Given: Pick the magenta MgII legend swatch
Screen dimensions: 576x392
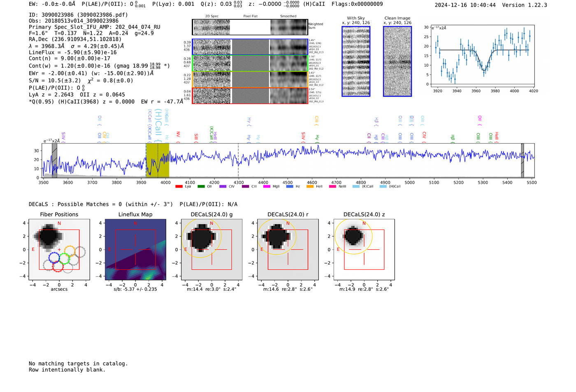Looking at the screenshot, I should [x=267, y=186].
